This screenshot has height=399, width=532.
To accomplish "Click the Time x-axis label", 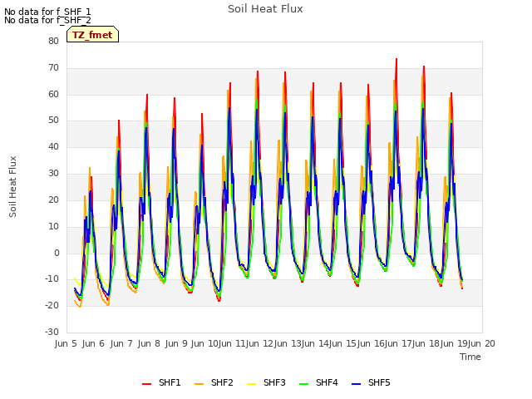I will coord(470,357).
